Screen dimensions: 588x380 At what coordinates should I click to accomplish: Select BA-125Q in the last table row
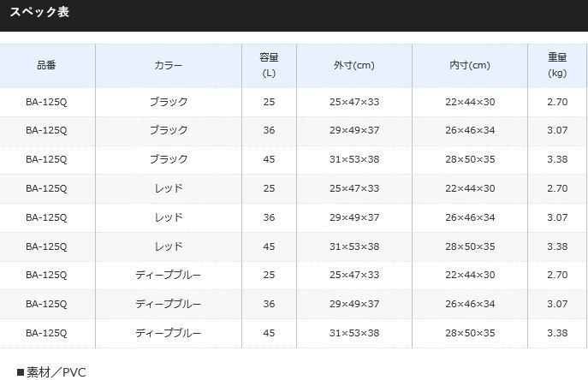point(47,333)
